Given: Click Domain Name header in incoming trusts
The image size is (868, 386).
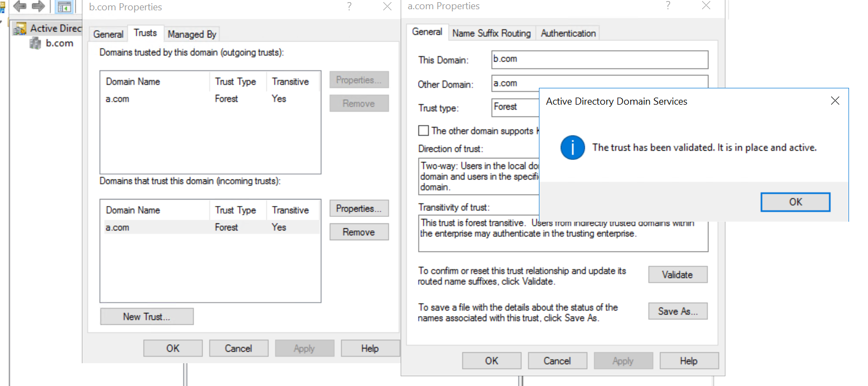Looking at the screenshot, I should (155, 210).
